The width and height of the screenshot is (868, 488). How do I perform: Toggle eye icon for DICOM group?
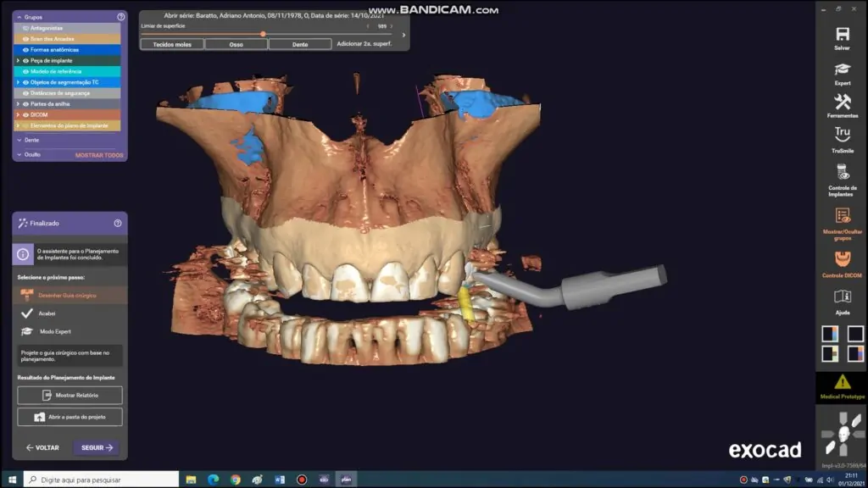click(25, 114)
